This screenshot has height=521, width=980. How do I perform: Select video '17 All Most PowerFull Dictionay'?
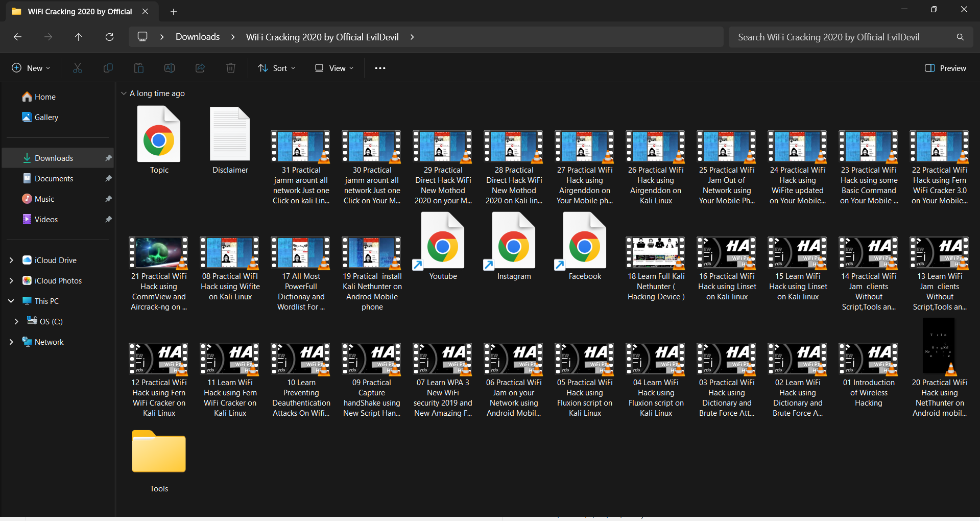pos(301,273)
